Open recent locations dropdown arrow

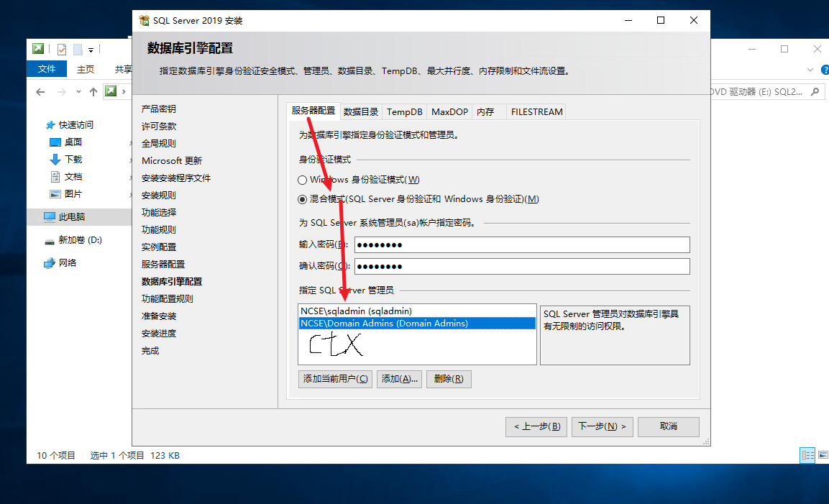[x=78, y=92]
